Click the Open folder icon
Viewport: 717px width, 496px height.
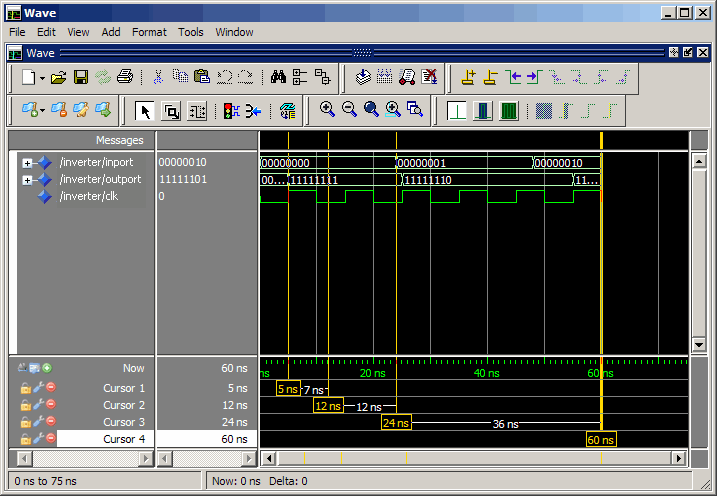tap(59, 77)
